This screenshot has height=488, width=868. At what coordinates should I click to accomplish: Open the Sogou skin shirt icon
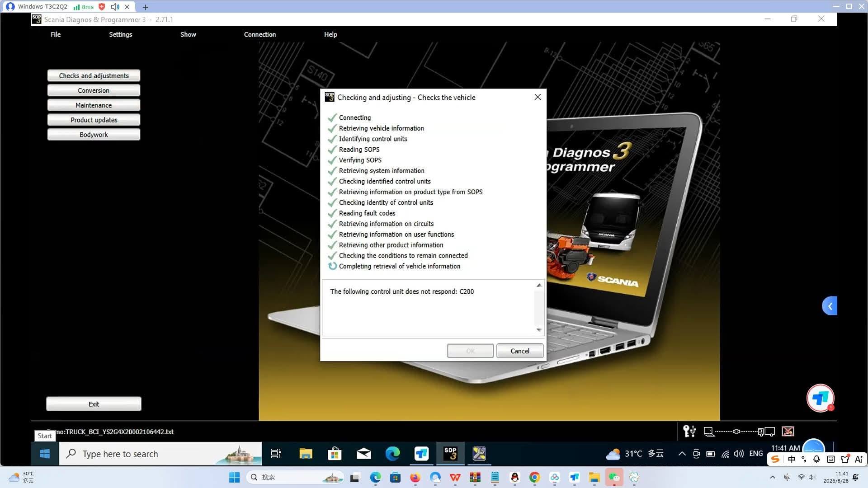845,459
